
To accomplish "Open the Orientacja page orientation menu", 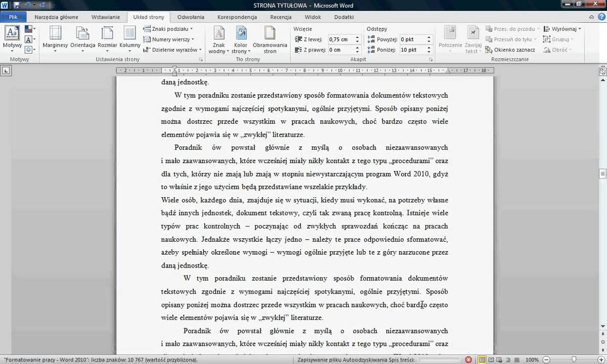I will pyautogui.click(x=83, y=38).
